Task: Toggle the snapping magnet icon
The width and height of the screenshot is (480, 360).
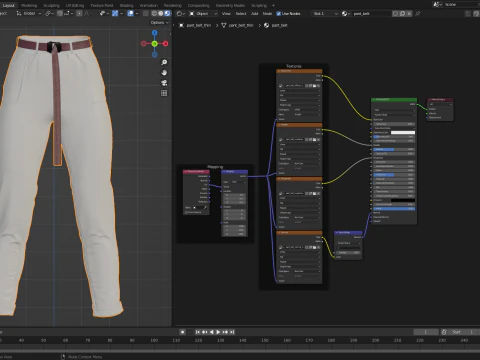Action: (x=60, y=13)
